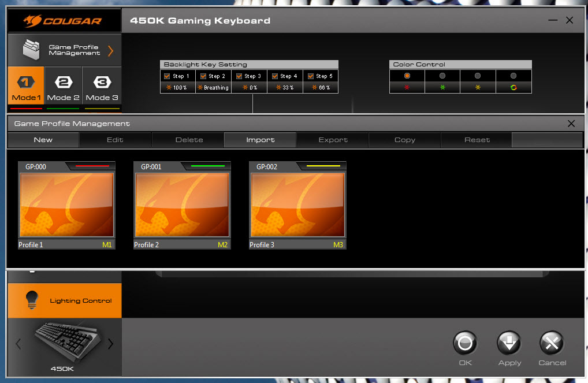Viewport: 588px width, 383px height.
Task: Click the yellow bar on GP:002 card
Action: pos(323,166)
